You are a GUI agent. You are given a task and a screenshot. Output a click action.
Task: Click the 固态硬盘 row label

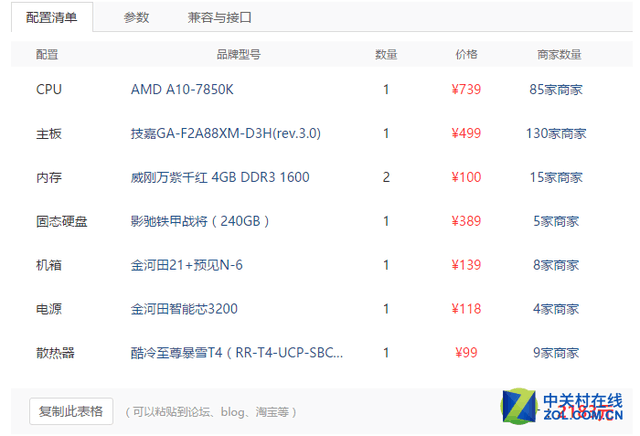coord(62,221)
